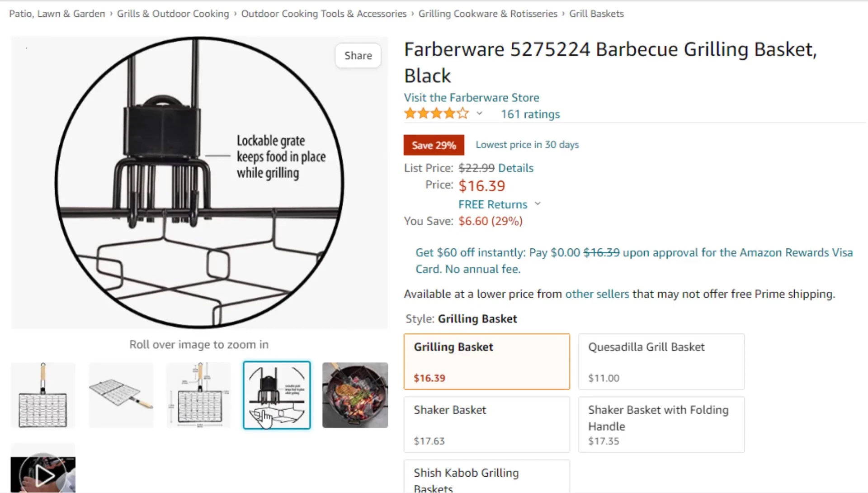Go to Grills & Outdoor Cooking breadcrumb

[173, 14]
